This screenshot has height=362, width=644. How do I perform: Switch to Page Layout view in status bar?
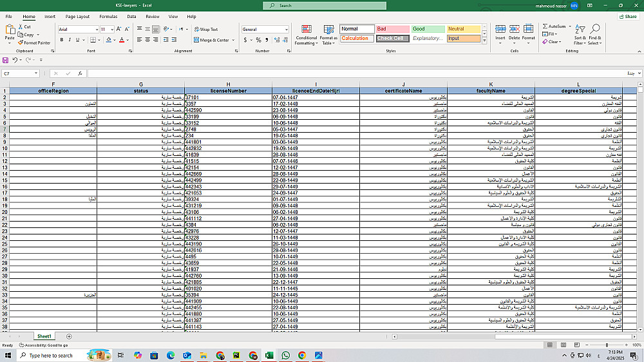563,345
